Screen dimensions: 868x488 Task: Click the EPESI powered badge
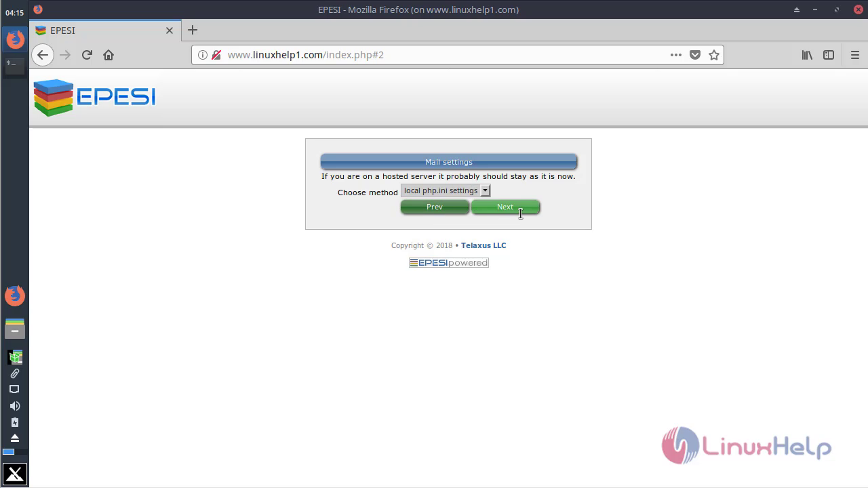click(449, 263)
